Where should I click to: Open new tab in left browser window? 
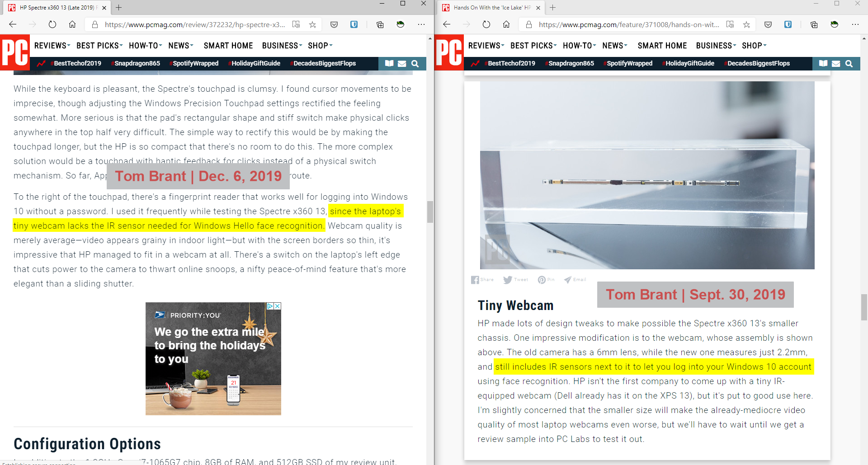(x=119, y=8)
